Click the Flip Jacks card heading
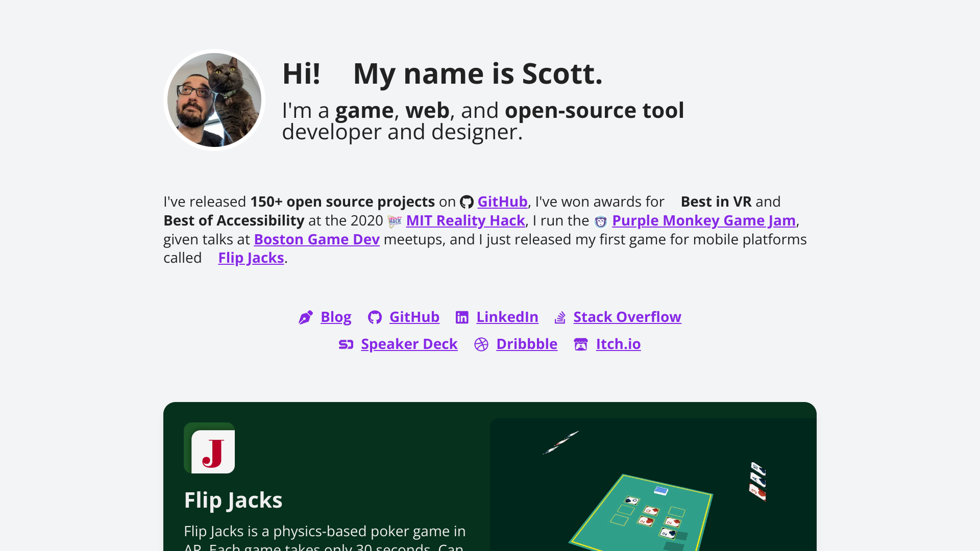Image resolution: width=980 pixels, height=551 pixels. 233,500
